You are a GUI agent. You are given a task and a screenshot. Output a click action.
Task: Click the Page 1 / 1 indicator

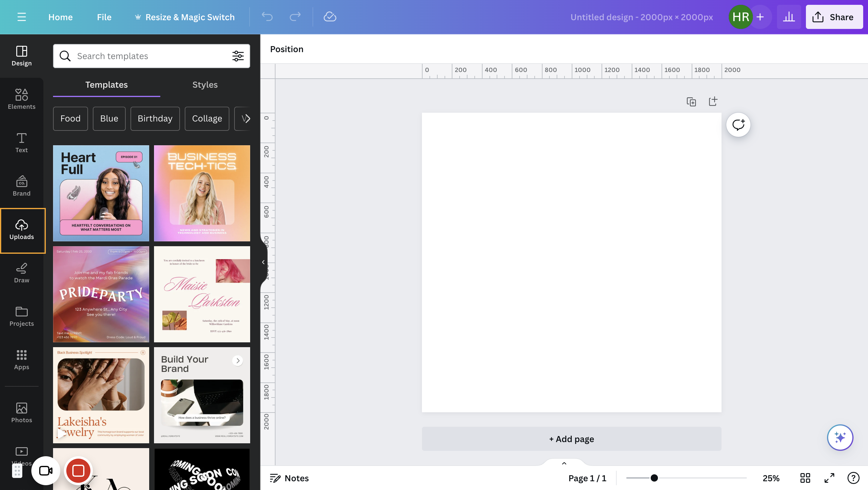click(x=587, y=478)
